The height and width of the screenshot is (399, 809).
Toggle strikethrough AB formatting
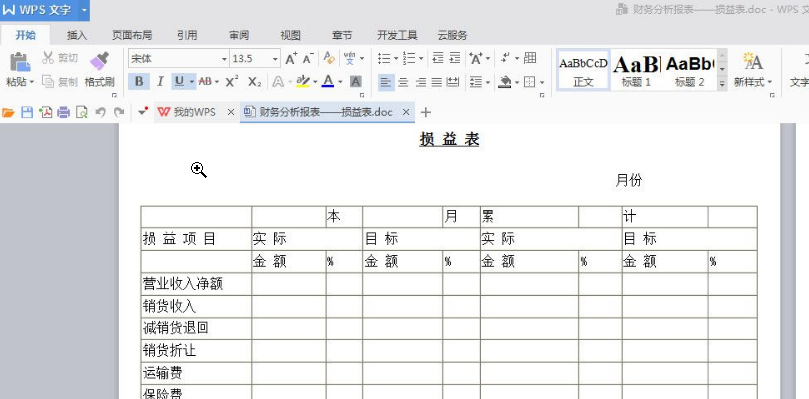[205, 82]
